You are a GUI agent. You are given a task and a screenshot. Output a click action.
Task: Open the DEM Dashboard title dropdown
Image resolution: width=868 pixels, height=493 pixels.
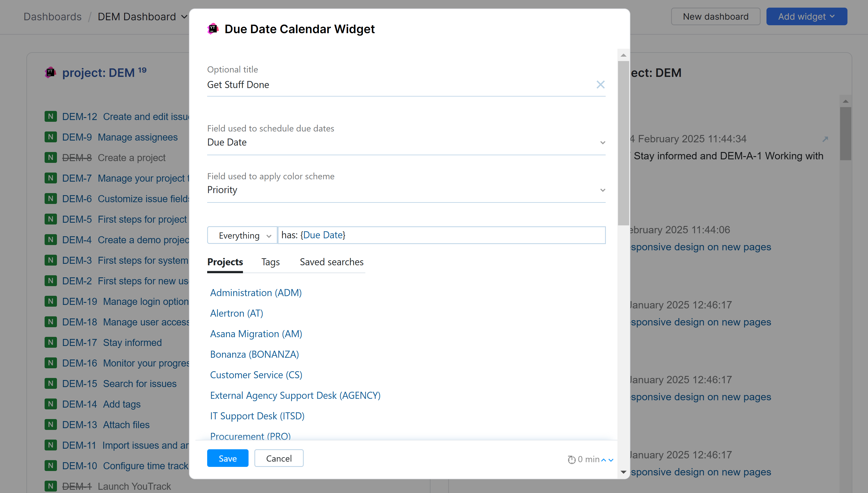tap(184, 17)
